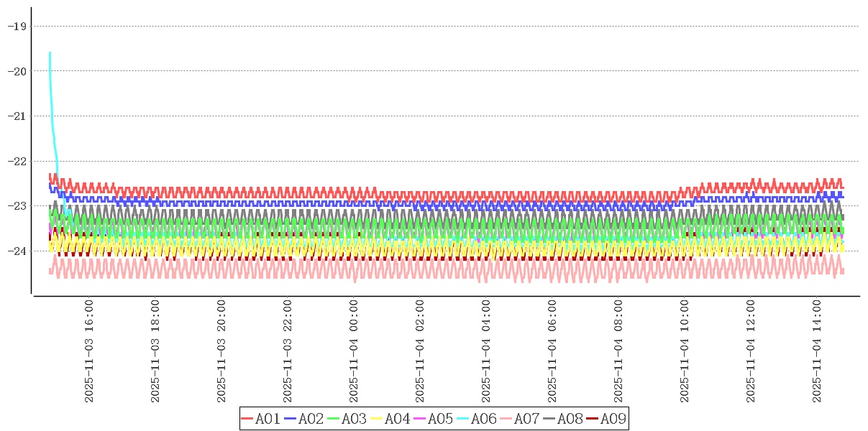Viewport: 868px width, 431px height.
Task: Click the peak of the cyan A06 spike
Action: tap(50, 53)
